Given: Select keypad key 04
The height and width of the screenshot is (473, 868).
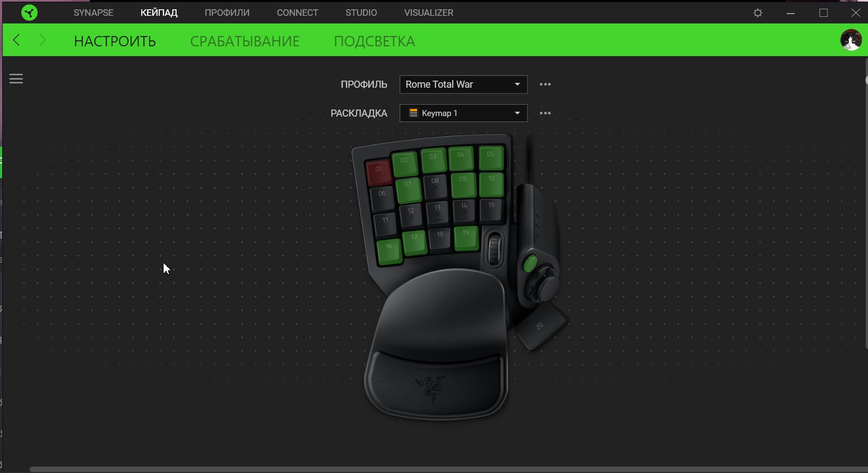Looking at the screenshot, I should click(x=461, y=157).
